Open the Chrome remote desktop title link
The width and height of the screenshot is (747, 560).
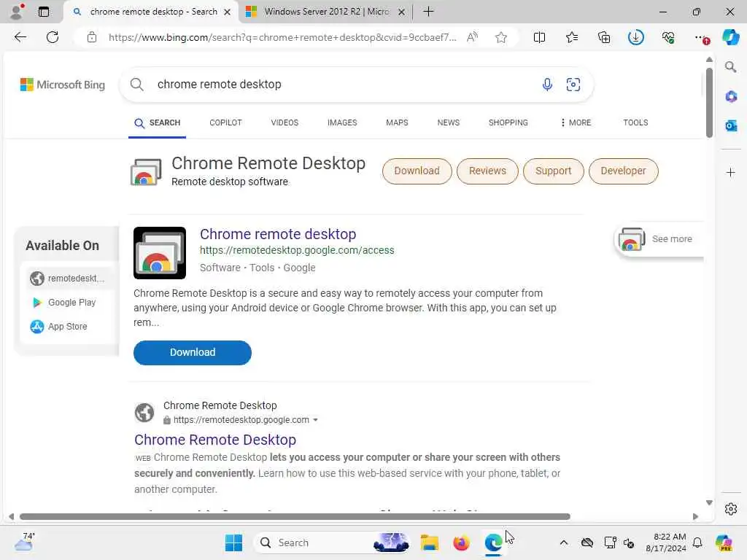278,234
